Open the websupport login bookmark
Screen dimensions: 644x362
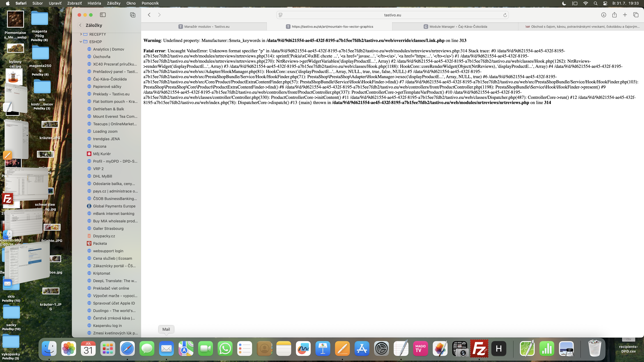tap(108, 251)
